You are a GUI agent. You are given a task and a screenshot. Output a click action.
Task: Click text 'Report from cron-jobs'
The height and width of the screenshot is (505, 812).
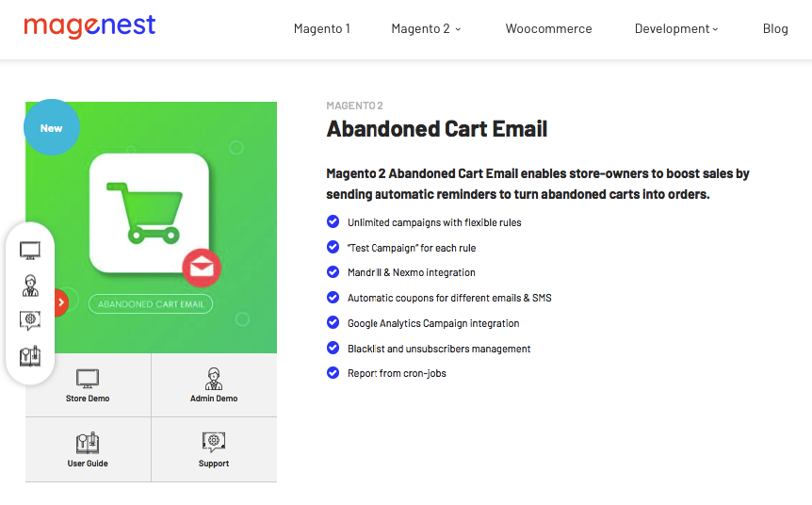(x=397, y=373)
